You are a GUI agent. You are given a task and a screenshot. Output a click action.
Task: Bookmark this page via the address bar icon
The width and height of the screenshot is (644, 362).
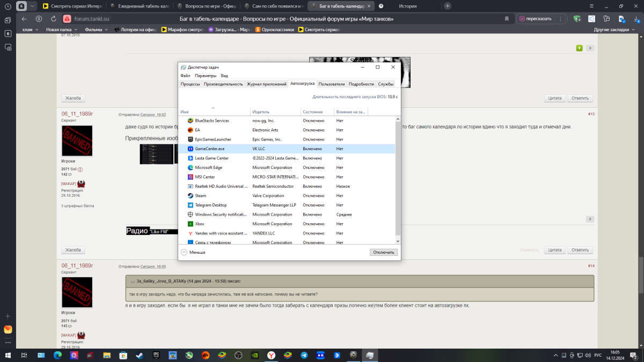[507, 19]
